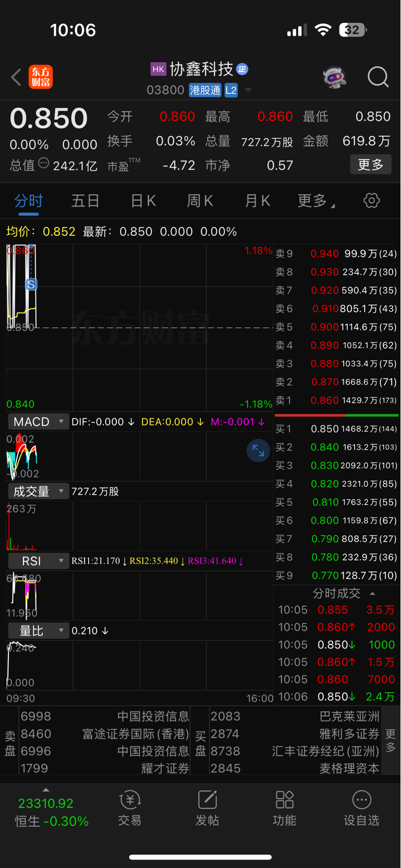Switch to the 日K tab
This screenshot has height=868, width=401.
[x=143, y=201]
